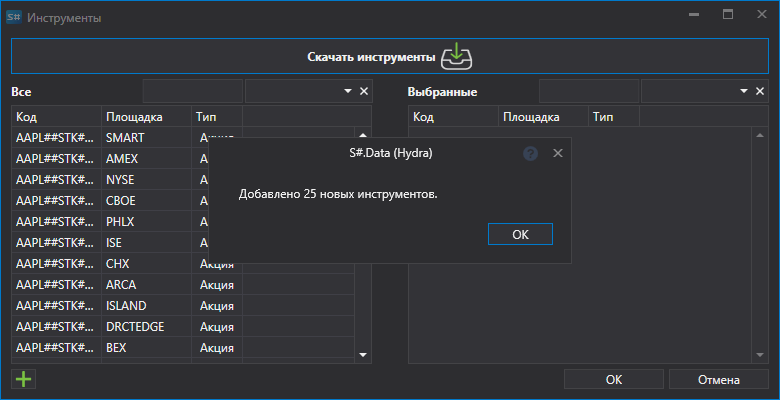Focus the search field in the Выбранные panel
Image resolution: width=780 pixels, height=400 pixels.
pos(589,91)
